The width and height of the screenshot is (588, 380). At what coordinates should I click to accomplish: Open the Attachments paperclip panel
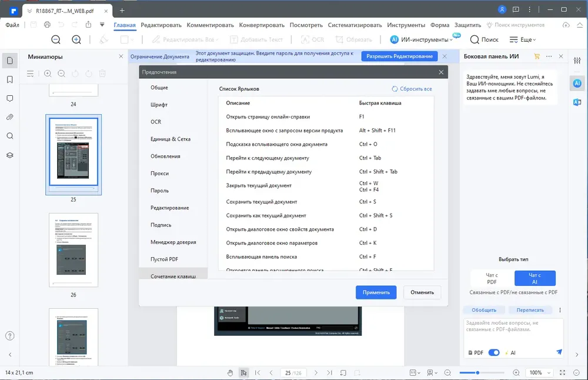point(10,117)
